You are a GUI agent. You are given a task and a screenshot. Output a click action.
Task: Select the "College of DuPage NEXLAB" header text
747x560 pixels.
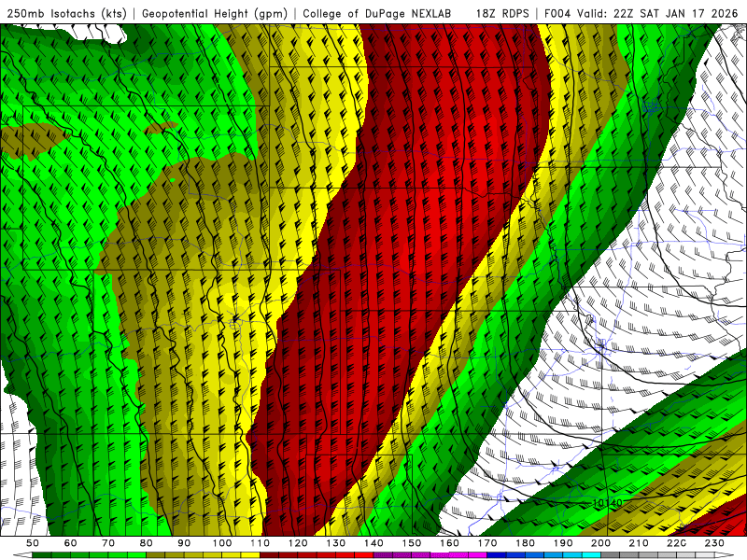pyautogui.click(x=377, y=14)
